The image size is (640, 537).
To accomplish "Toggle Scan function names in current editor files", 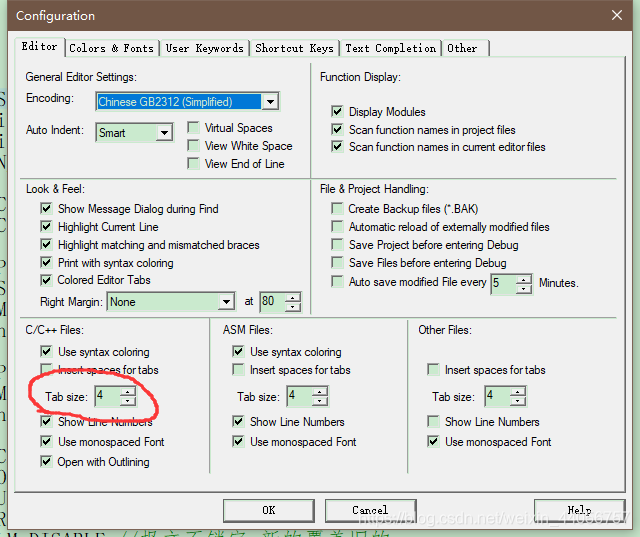I will coord(337,146).
